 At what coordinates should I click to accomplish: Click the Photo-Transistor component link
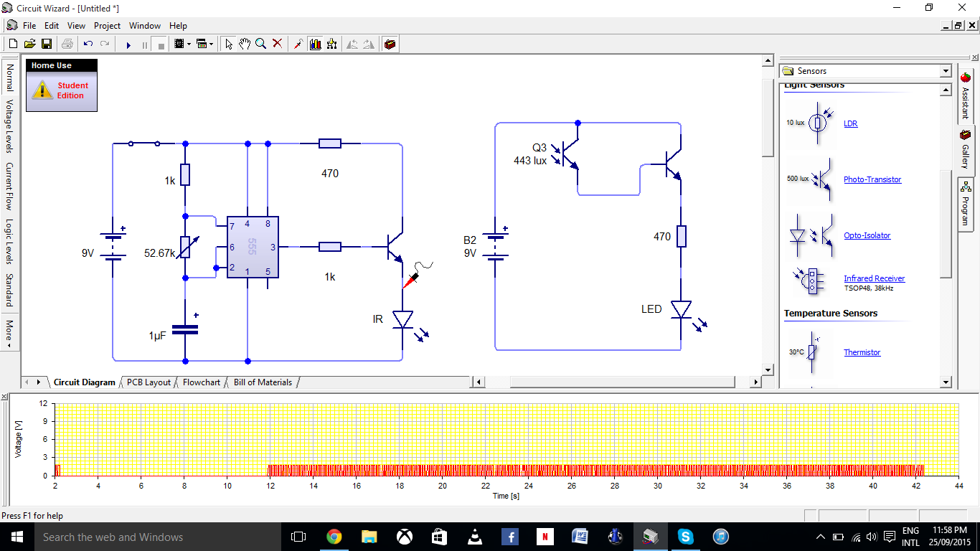click(x=872, y=179)
